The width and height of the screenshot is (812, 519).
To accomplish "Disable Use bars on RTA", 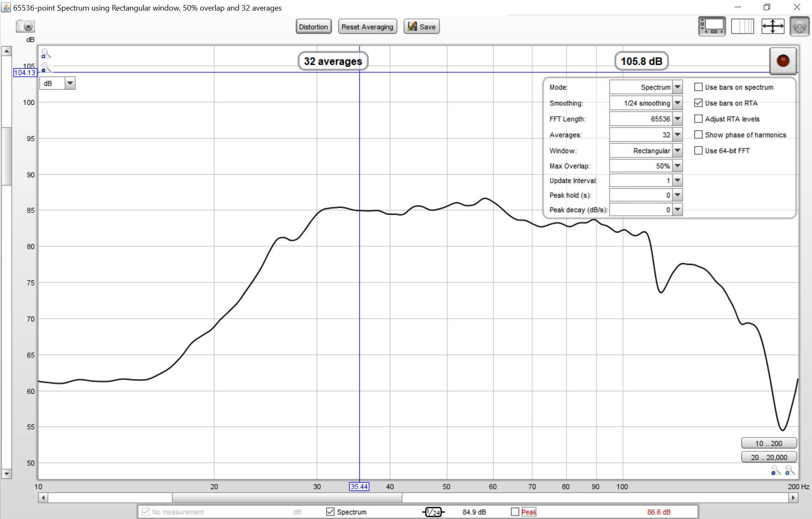I will pyautogui.click(x=698, y=103).
